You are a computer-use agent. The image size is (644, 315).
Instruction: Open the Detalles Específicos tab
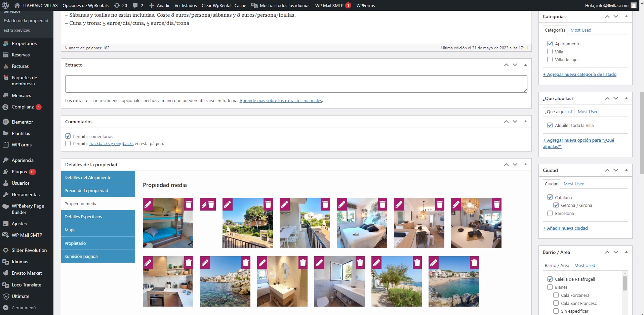click(98, 217)
